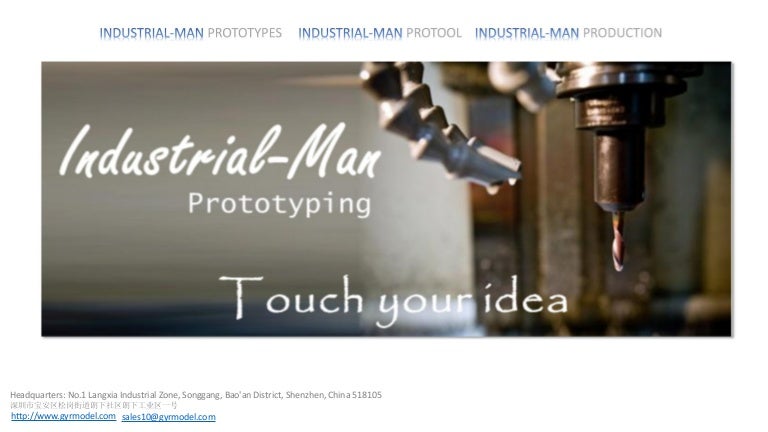Click the word Man in the logo

click(x=335, y=151)
